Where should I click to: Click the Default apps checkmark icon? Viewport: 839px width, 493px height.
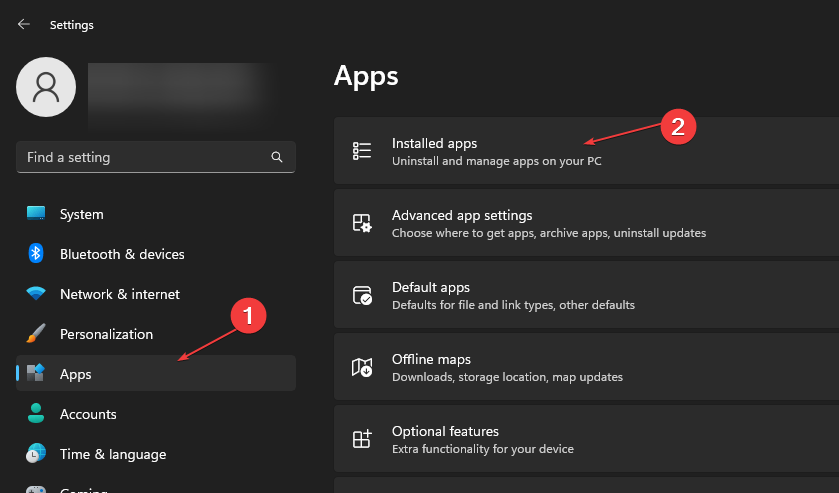coord(362,295)
